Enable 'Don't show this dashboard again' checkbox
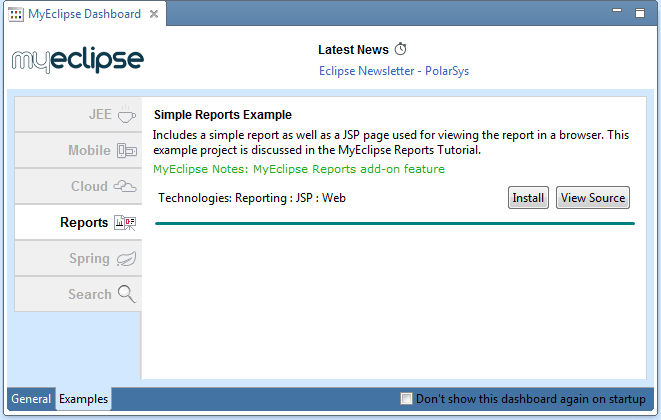The width and height of the screenshot is (661, 420). 406,399
